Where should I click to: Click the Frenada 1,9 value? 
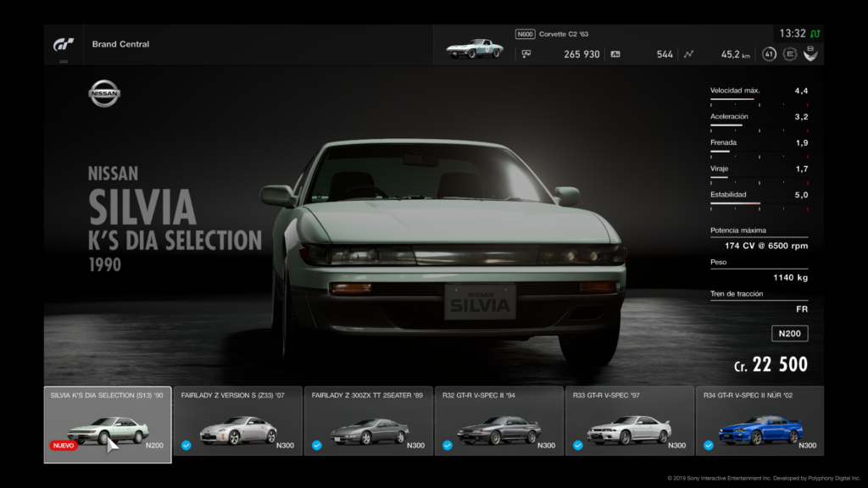point(802,142)
